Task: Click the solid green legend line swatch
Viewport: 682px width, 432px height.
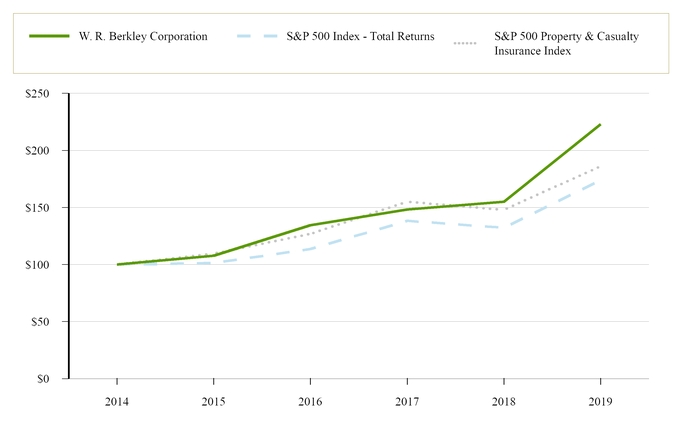Action: tap(47, 37)
